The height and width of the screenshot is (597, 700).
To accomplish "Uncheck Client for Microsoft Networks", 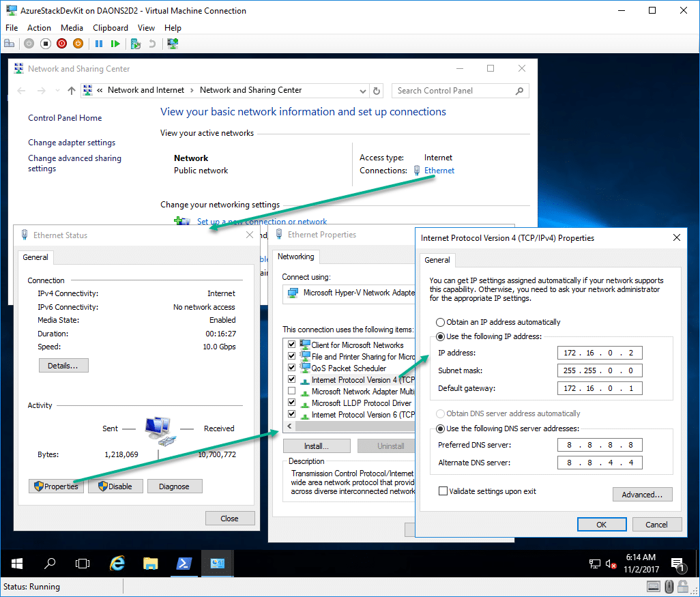I will [x=291, y=345].
